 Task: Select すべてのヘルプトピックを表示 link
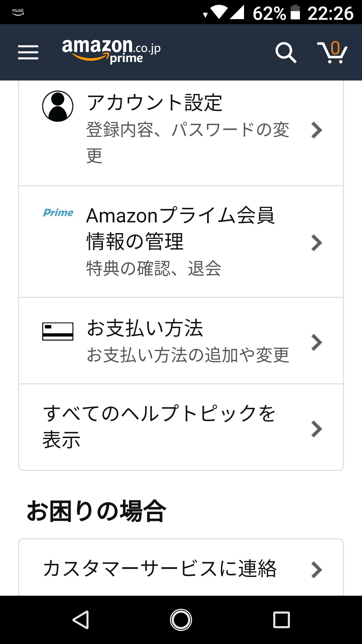(x=159, y=426)
